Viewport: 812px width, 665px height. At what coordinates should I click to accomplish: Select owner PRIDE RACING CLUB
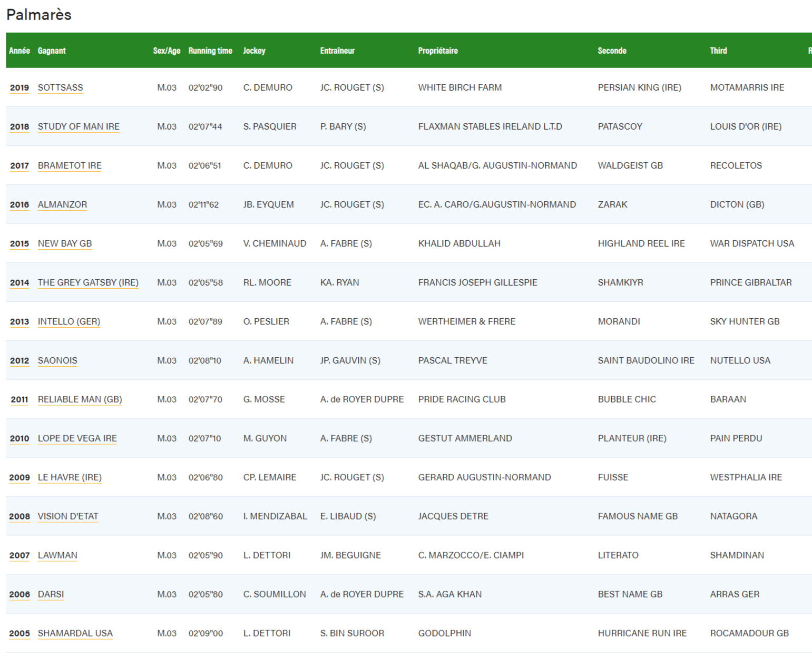462,399
